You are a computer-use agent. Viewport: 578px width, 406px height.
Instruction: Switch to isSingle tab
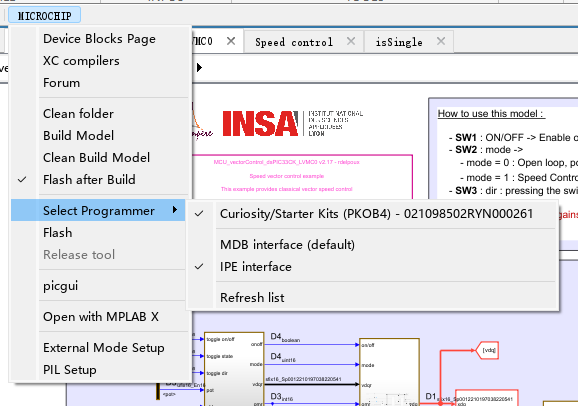click(x=399, y=42)
